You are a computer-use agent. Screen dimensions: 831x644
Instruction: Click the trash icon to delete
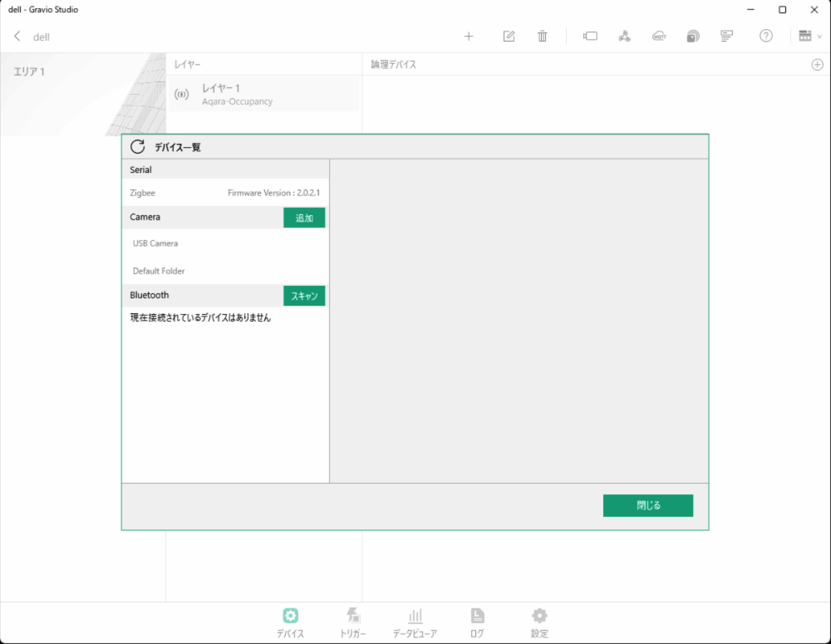pos(542,36)
